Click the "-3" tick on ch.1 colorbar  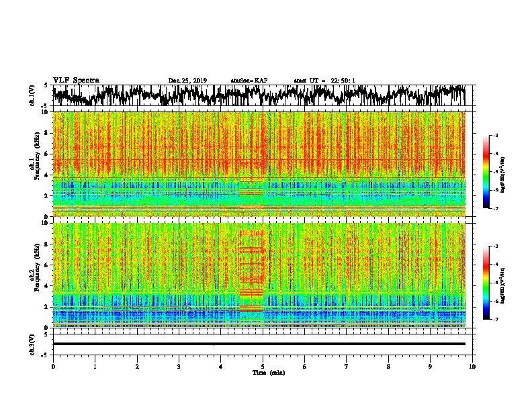496,135
